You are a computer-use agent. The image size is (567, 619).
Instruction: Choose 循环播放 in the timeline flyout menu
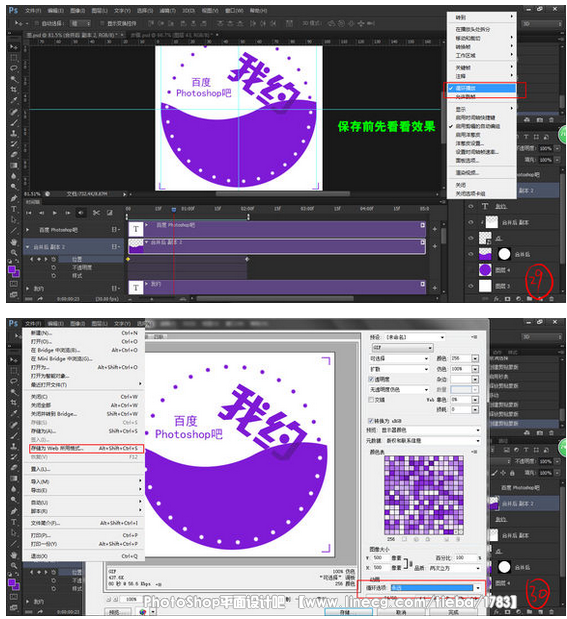tap(481, 88)
